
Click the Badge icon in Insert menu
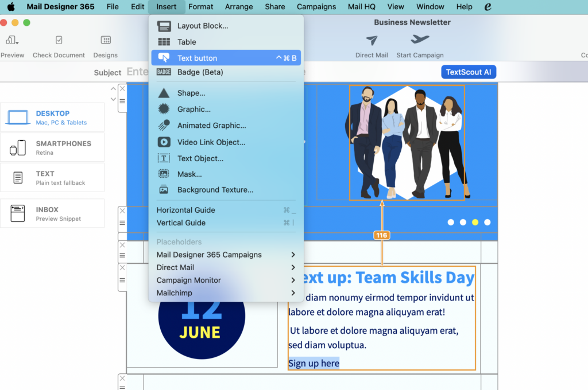coord(164,72)
